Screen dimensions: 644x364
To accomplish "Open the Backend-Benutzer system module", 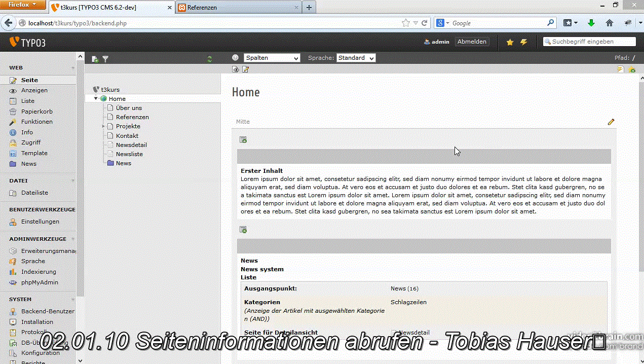I will tap(48, 311).
